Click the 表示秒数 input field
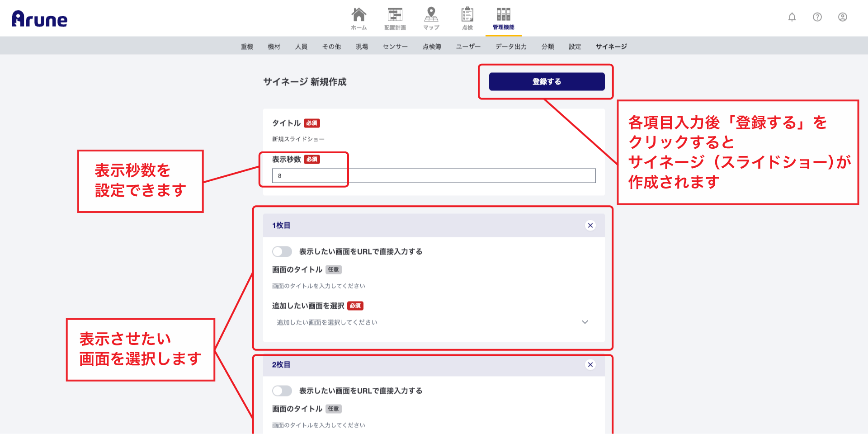868x434 pixels. click(x=434, y=176)
